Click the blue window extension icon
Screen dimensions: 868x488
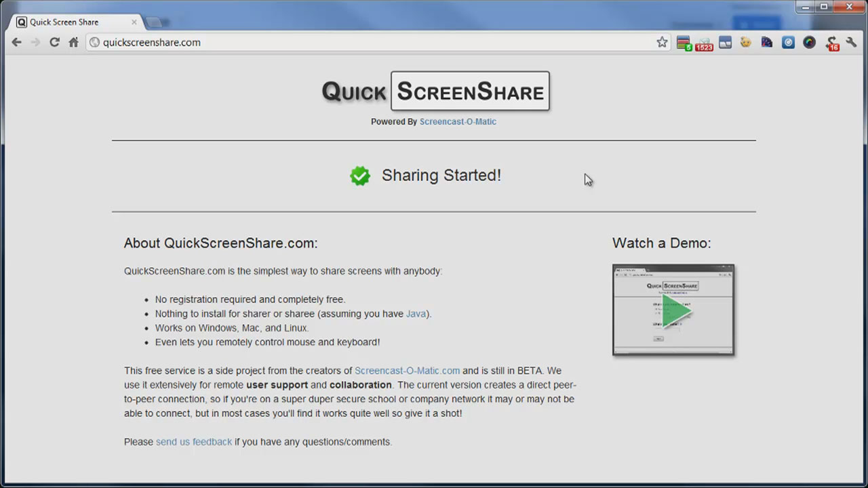[725, 42]
